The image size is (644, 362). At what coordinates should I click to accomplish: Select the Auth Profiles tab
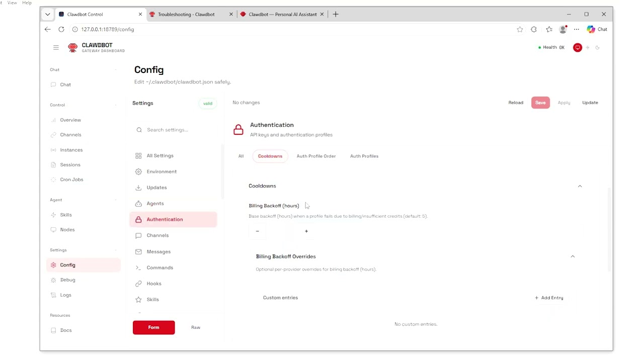coord(364,156)
